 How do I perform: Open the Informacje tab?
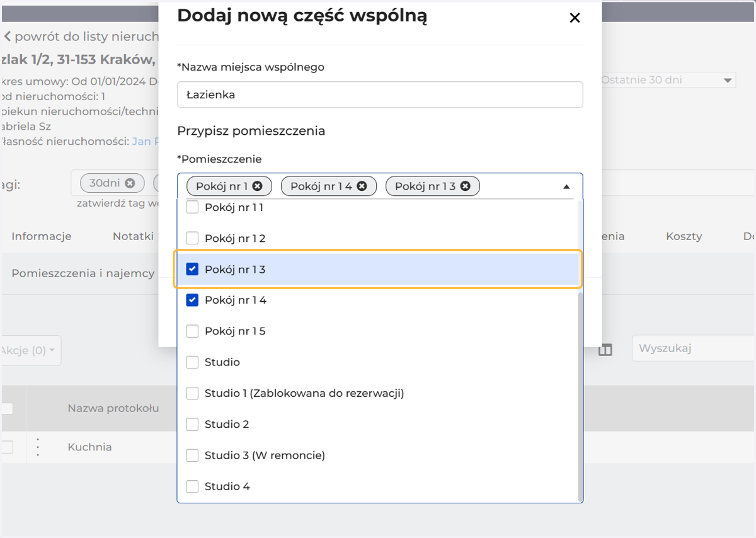[x=42, y=236]
